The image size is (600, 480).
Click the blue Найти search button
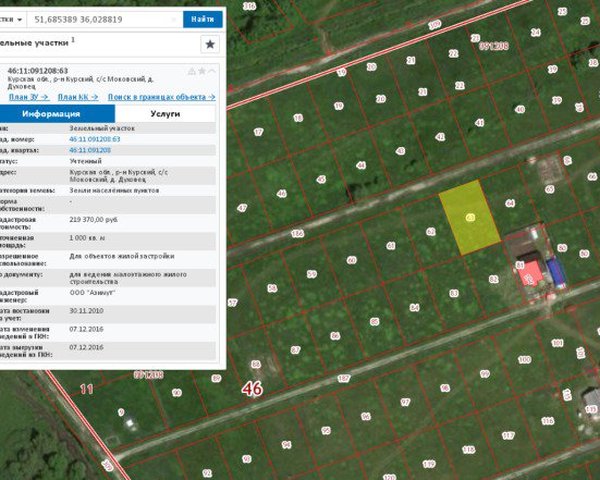point(202,19)
